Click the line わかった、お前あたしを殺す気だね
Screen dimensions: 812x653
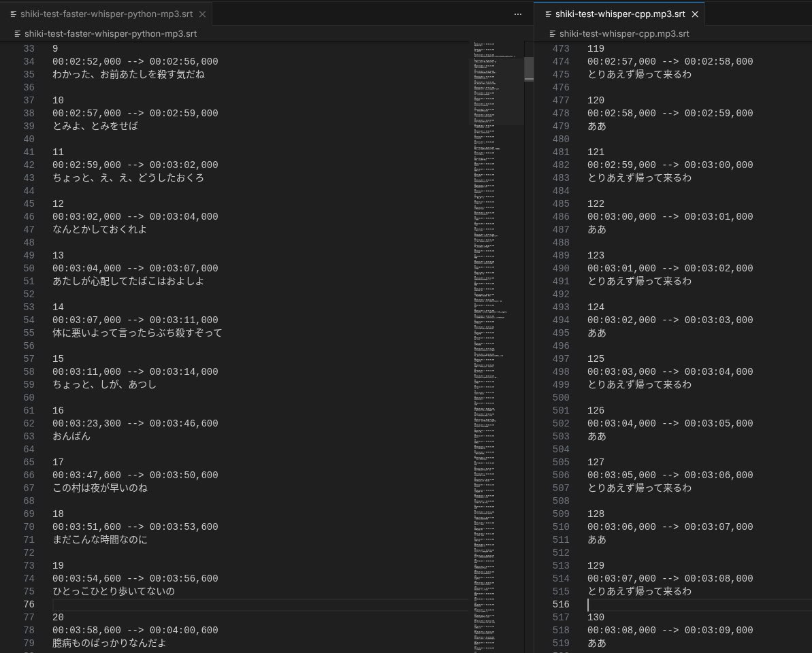click(128, 75)
